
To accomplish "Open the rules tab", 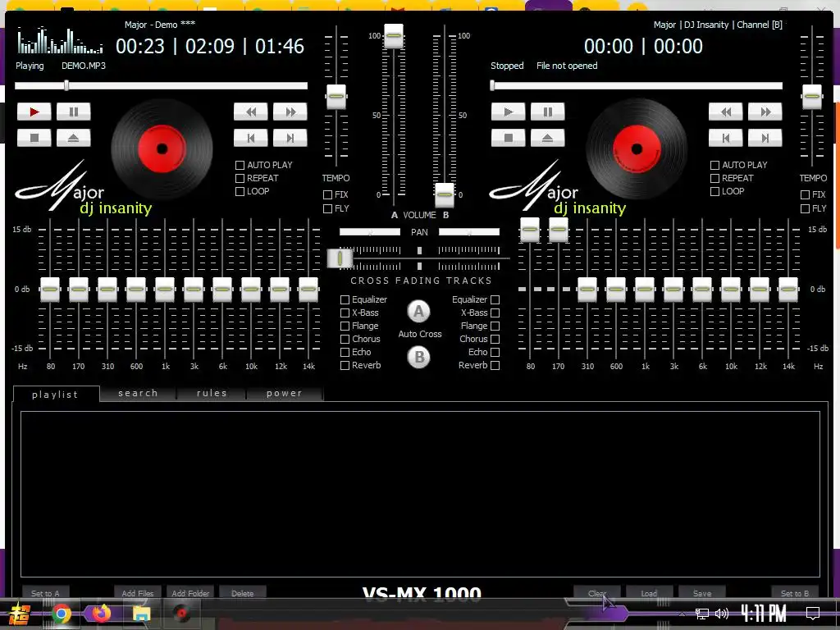I will (212, 393).
